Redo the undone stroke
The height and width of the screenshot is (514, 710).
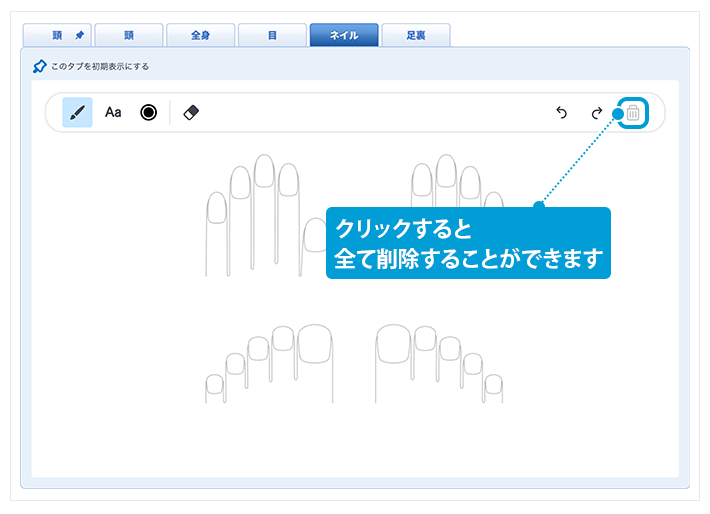597,113
